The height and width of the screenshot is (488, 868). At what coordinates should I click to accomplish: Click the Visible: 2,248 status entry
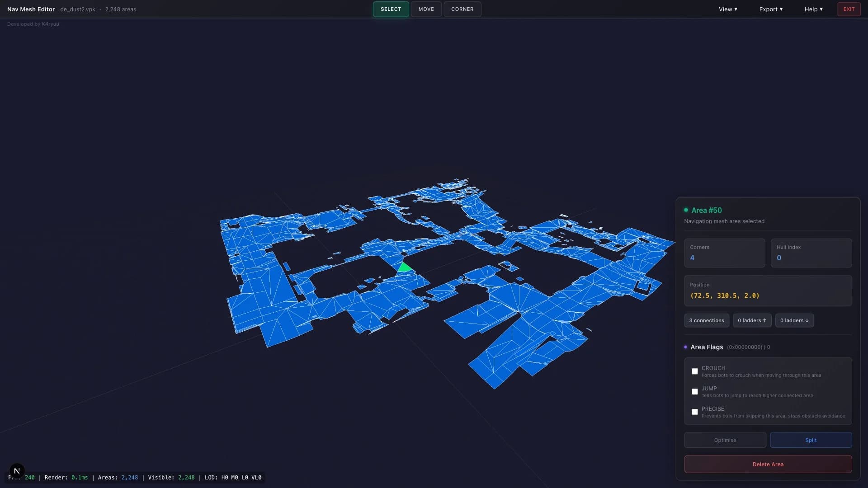click(171, 478)
